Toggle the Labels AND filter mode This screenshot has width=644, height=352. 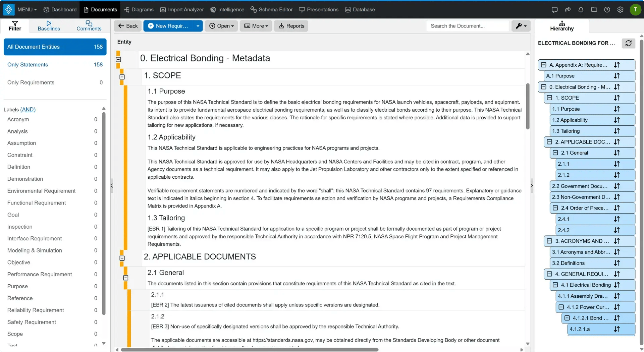[x=28, y=109]
